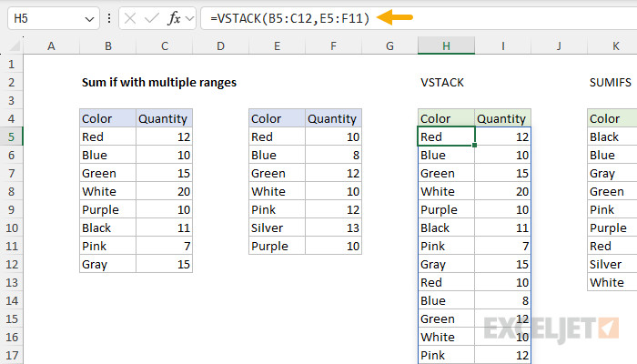Select 'White' cell in column B

coord(107,191)
